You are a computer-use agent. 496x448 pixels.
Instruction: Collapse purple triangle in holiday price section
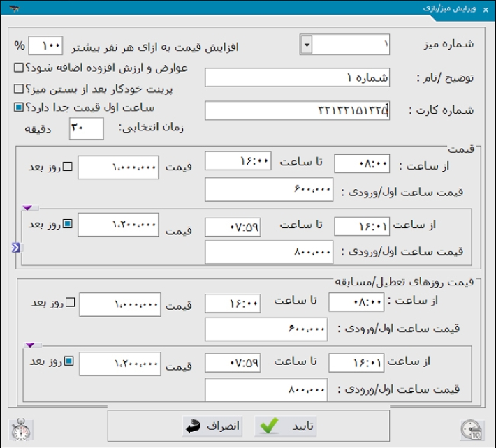(30, 345)
